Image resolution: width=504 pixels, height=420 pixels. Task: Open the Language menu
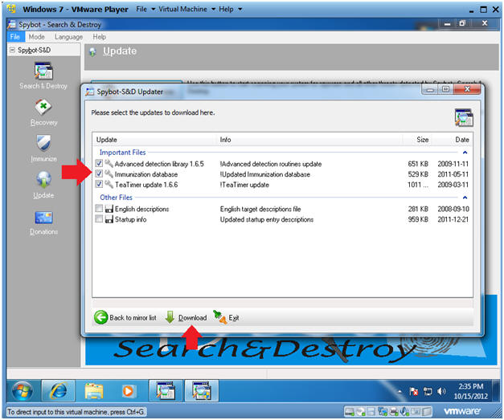coord(68,37)
